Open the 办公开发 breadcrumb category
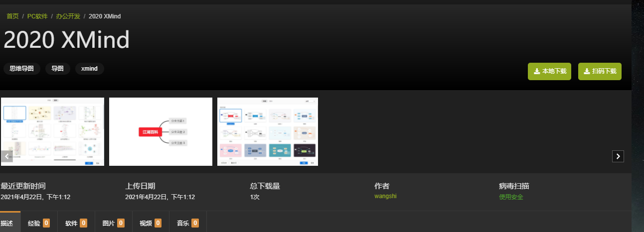 click(x=68, y=16)
